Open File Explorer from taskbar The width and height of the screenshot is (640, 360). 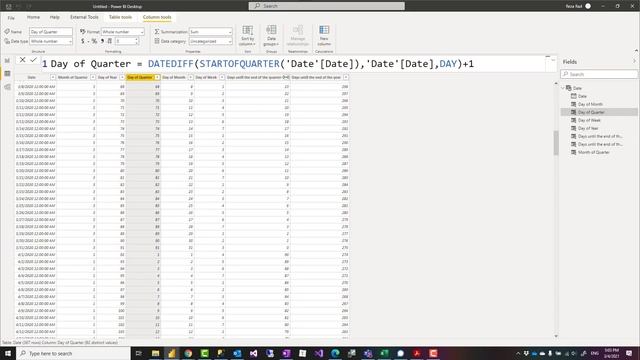[x=156, y=353]
